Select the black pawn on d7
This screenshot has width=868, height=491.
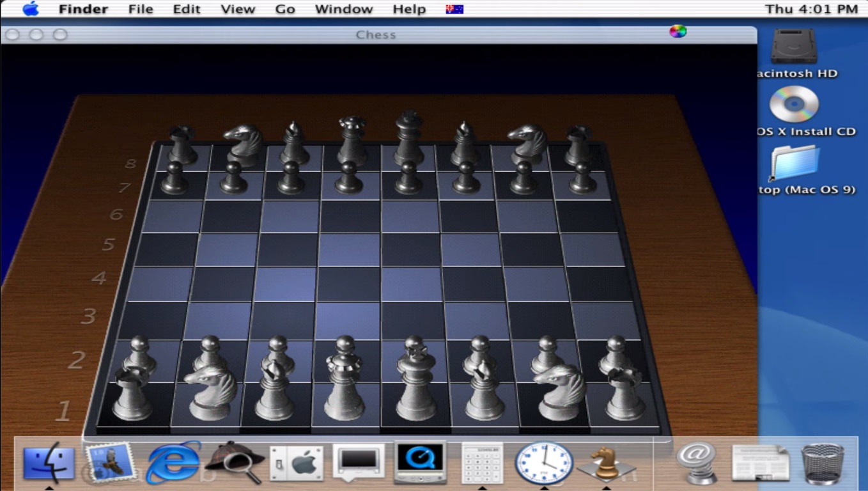coord(349,177)
